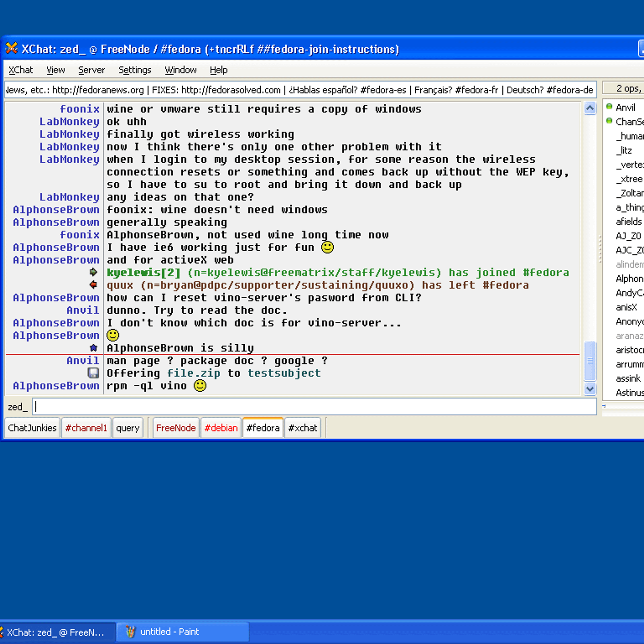Click smiley after 'rpm -ql vino'
The image size is (644, 644).
click(x=200, y=385)
